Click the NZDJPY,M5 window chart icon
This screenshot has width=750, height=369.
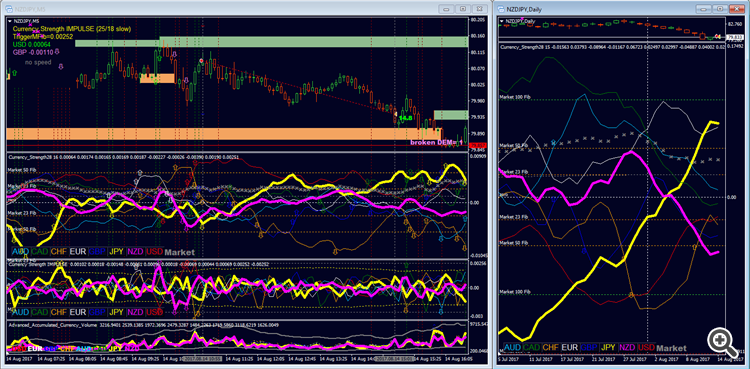[x=9, y=8]
